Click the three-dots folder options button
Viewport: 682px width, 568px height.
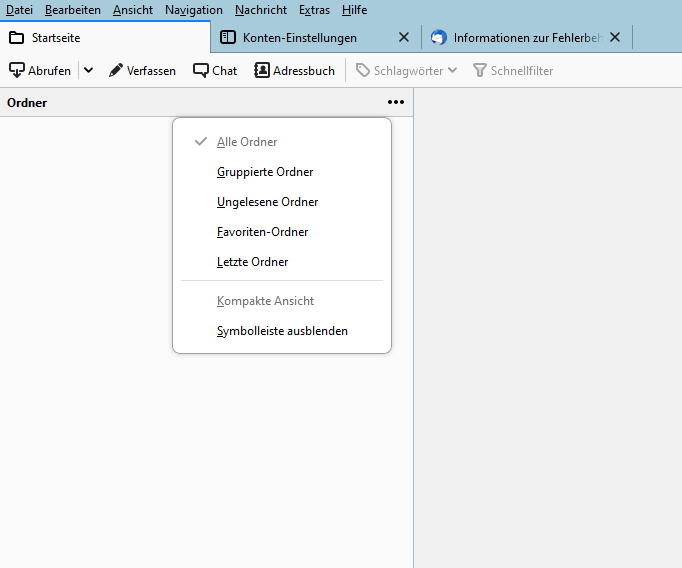397,102
